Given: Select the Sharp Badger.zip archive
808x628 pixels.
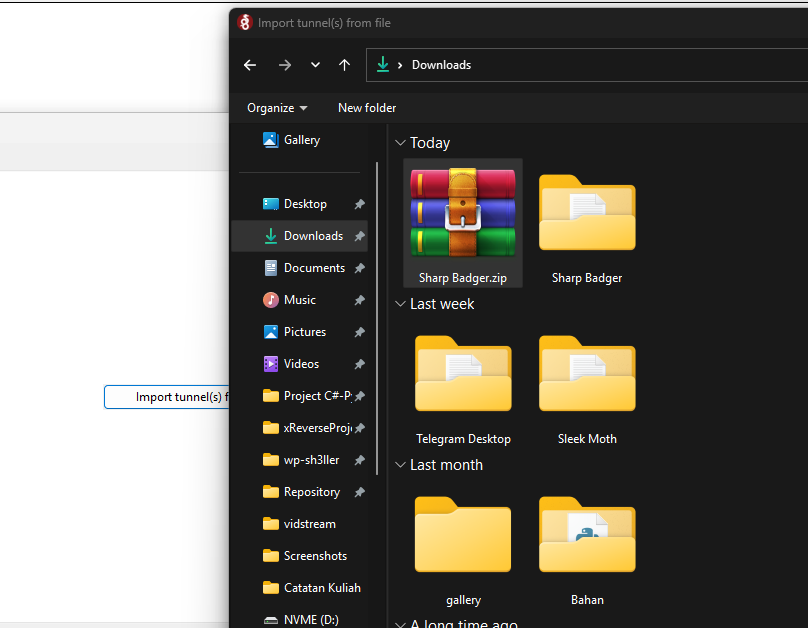Looking at the screenshot, I should [x=462, y=214].
